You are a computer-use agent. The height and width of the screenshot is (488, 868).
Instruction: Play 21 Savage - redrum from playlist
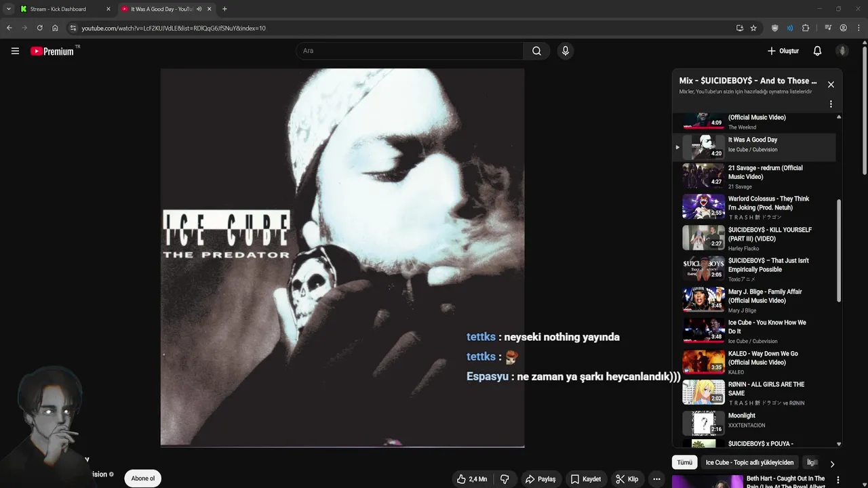(x=754, y=176)
